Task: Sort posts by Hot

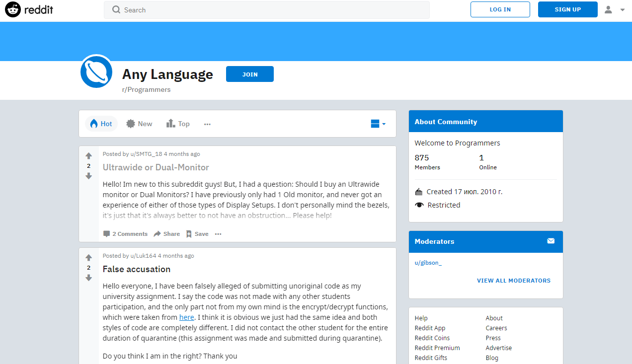Action: [x=101, y=124]
